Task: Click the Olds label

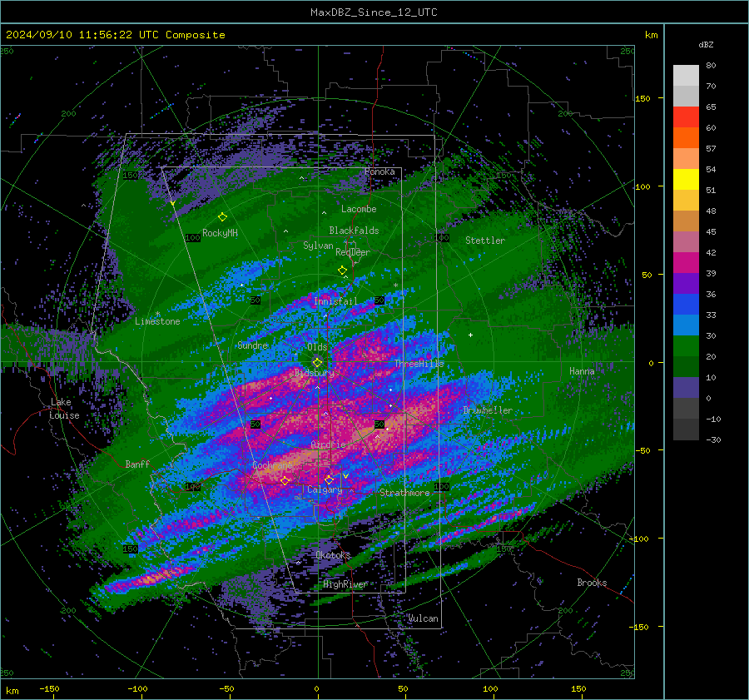Action: [x=317, y=347]
